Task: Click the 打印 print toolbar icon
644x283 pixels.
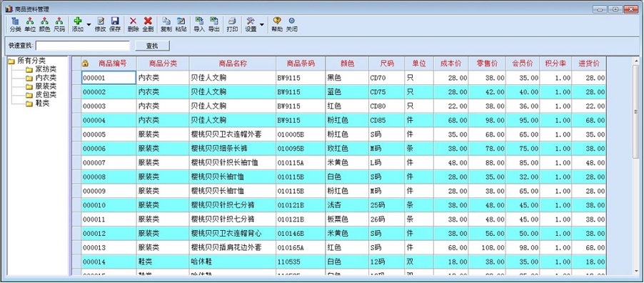Action: tap(232, 25)
